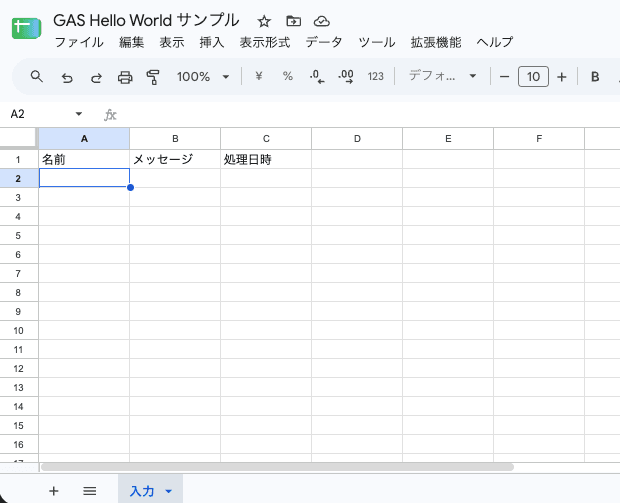This screenshot has height=503, width=620.
Task: Click the horizontal scrollbar at bottom
Action: tap(277, 467)
